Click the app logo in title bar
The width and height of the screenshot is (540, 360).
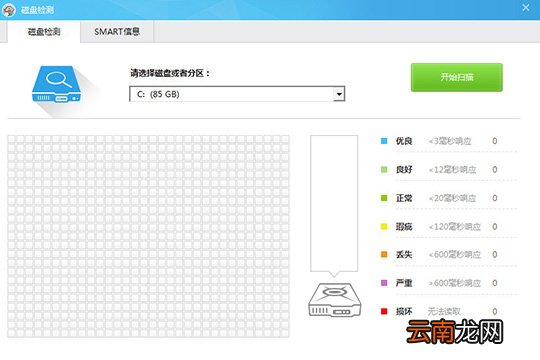(9, 9)
